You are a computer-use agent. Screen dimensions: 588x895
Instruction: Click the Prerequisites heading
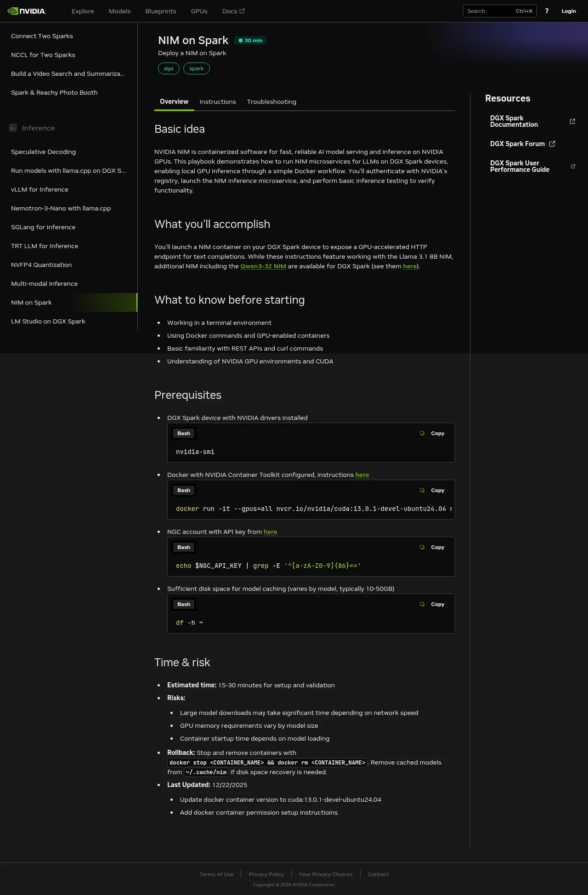pos(188,395)
